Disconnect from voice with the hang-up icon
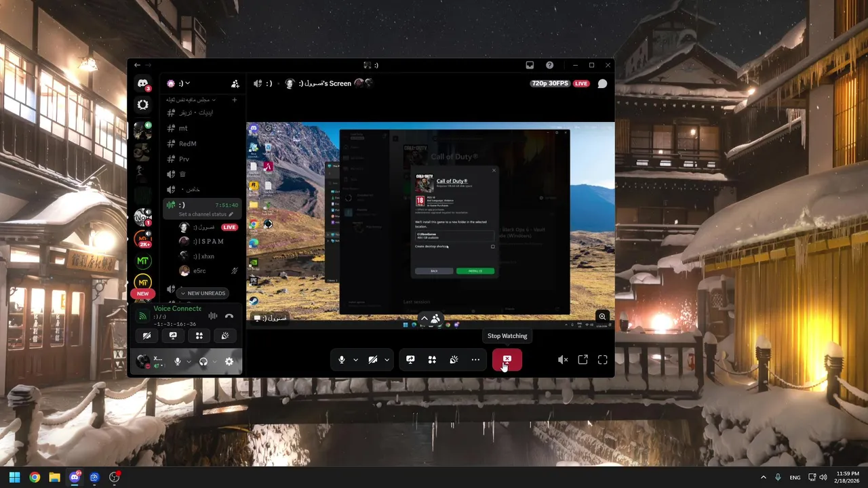868x488 pixels. [229, 316]
